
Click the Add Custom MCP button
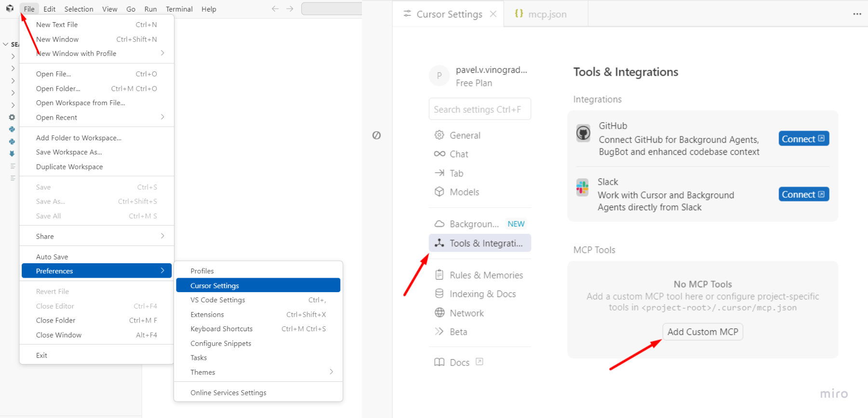[x=703, y=332]
